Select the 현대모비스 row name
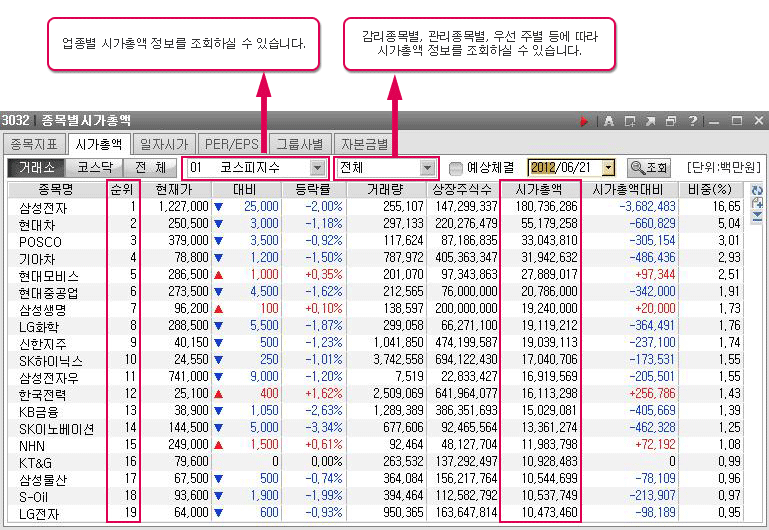 [x=49, y=276]
